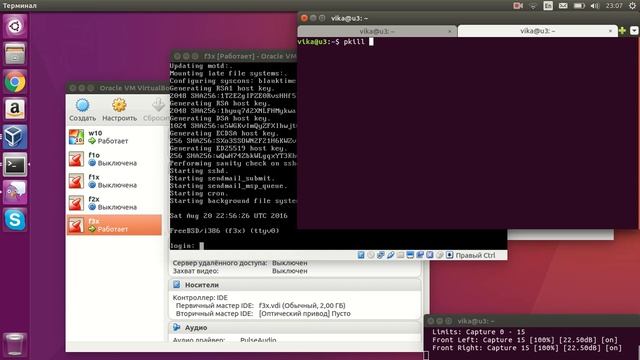Open the battery indicator menu
Image resolution: width=640 pixels, height=360 pixels.
pyautogui.click(x=579, y=6)
